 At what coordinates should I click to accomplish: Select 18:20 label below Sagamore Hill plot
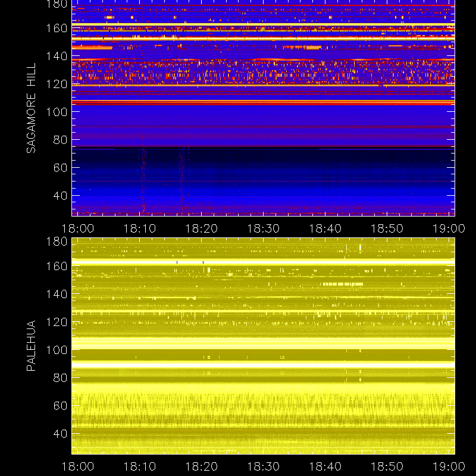(x=202, y=228)
